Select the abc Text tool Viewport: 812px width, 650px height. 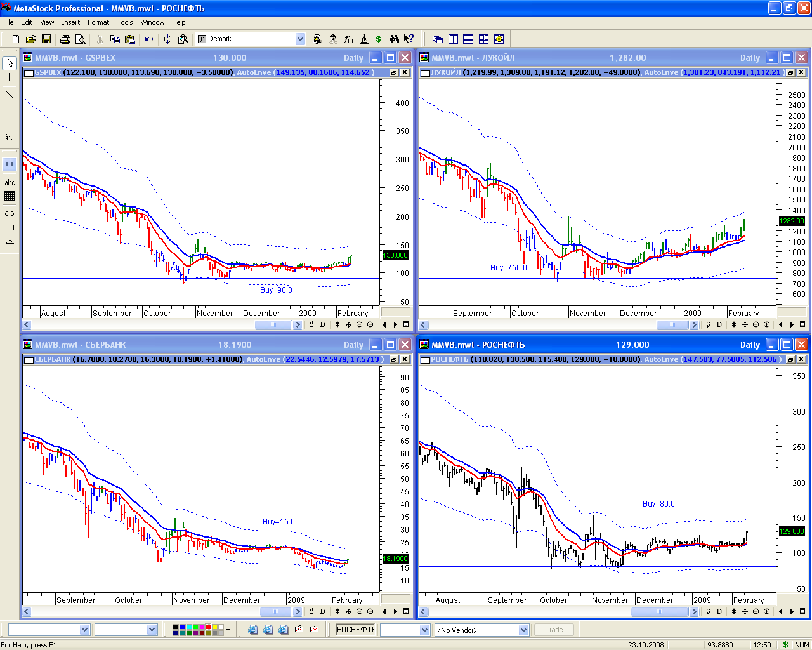10,182
